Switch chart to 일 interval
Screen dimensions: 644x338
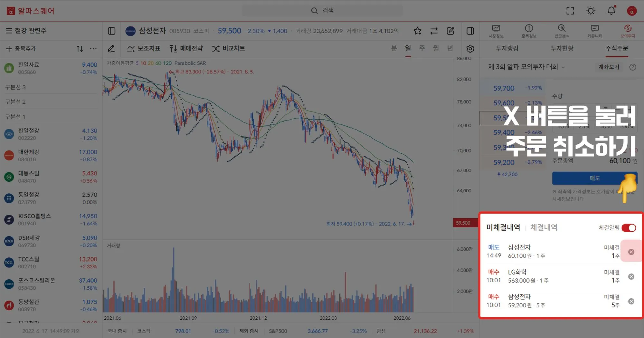[408, 48]
